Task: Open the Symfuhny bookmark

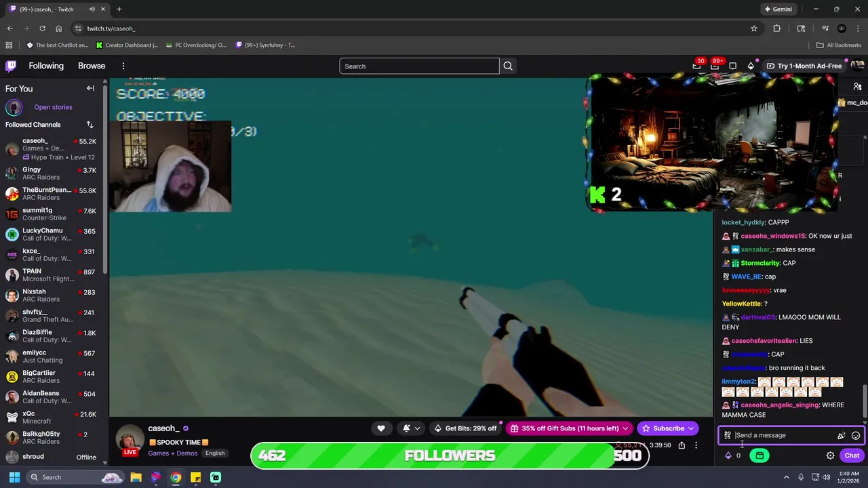Action: (265, 45)
